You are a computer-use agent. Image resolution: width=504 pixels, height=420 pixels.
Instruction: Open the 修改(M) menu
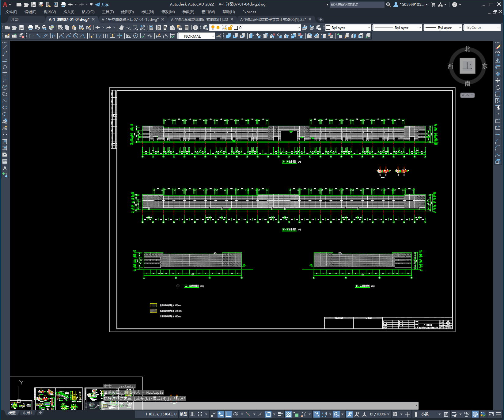(168, 12)
